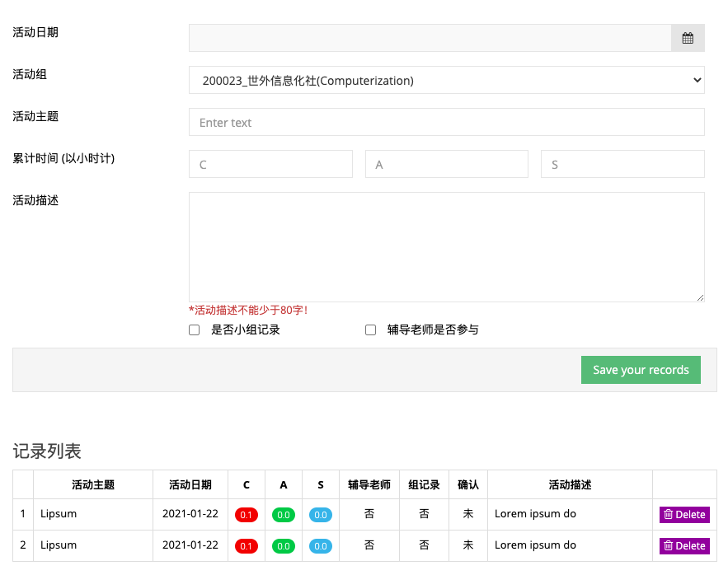728x575 pixels.
Task: Click green A badge in row 1
Action: pos(284,515)
